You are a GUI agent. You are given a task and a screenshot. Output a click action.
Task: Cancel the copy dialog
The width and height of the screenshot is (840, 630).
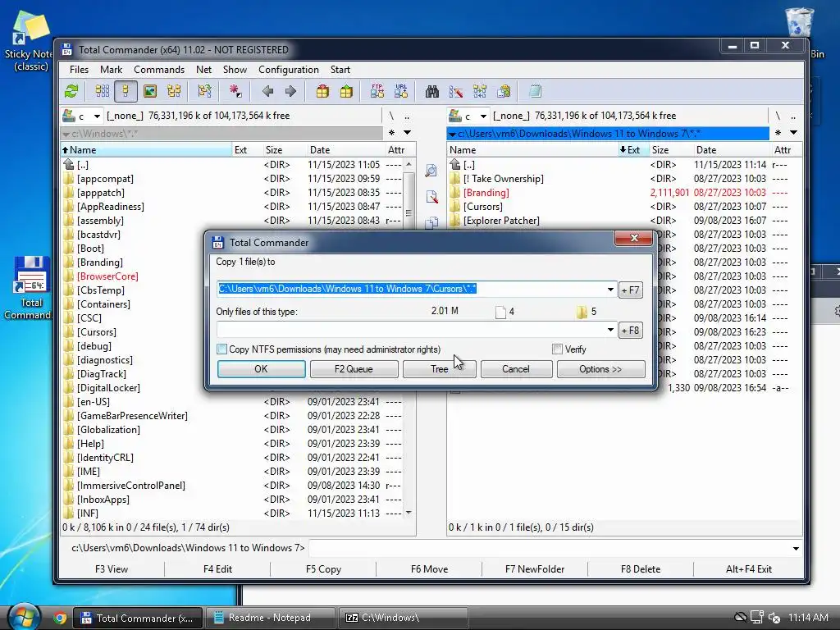[x=516, y=369]
